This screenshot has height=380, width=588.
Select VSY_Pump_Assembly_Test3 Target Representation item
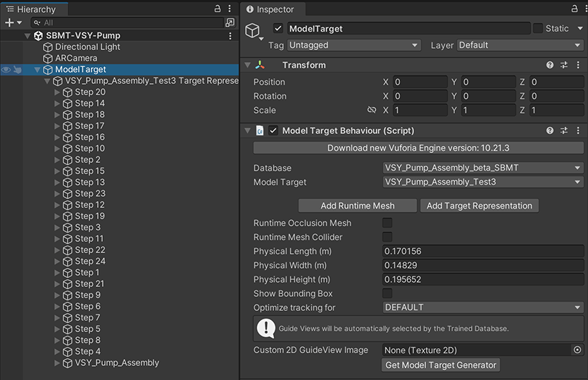pyautogui.click(x=151, y=81)
